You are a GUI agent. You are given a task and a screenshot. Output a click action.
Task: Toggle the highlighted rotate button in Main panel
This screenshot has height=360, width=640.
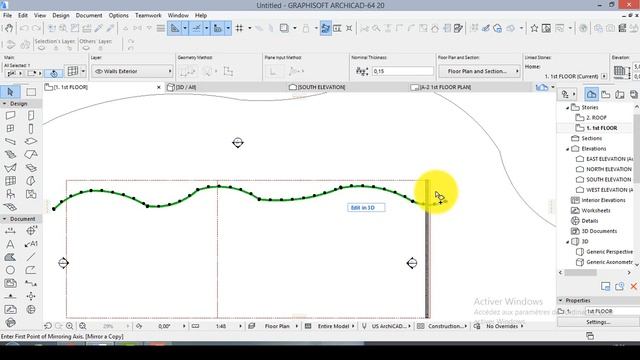click(x=54, y=73)
